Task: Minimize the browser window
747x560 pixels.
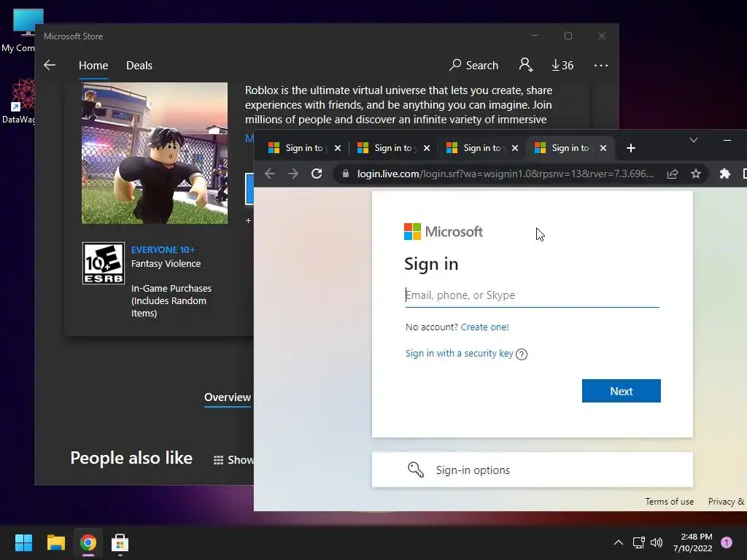Action: point(727,140)
